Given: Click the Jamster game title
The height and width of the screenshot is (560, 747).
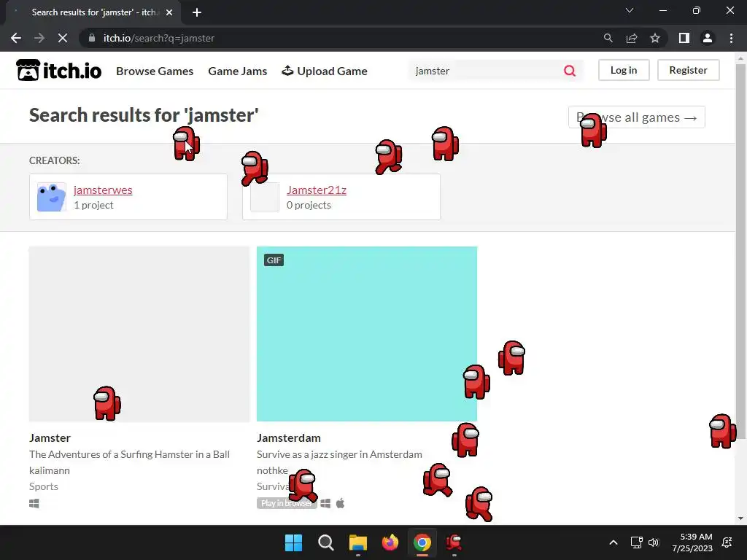Looking at the screenshot, I should tap(50, 437).
